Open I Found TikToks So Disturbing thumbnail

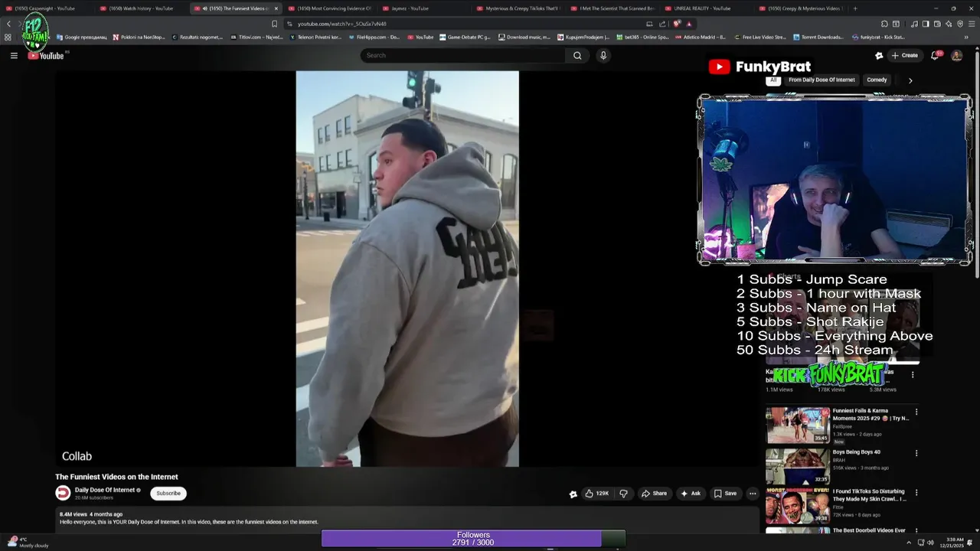pos(798,507)
